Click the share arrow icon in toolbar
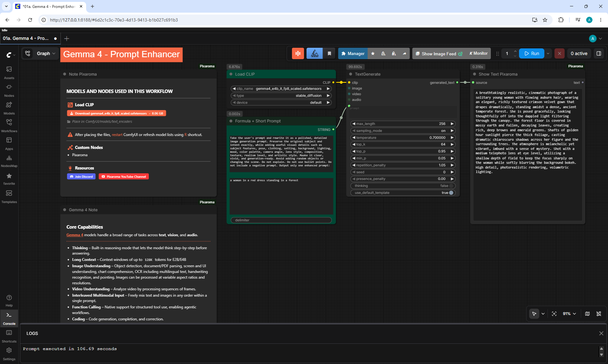 click(404, 53)
